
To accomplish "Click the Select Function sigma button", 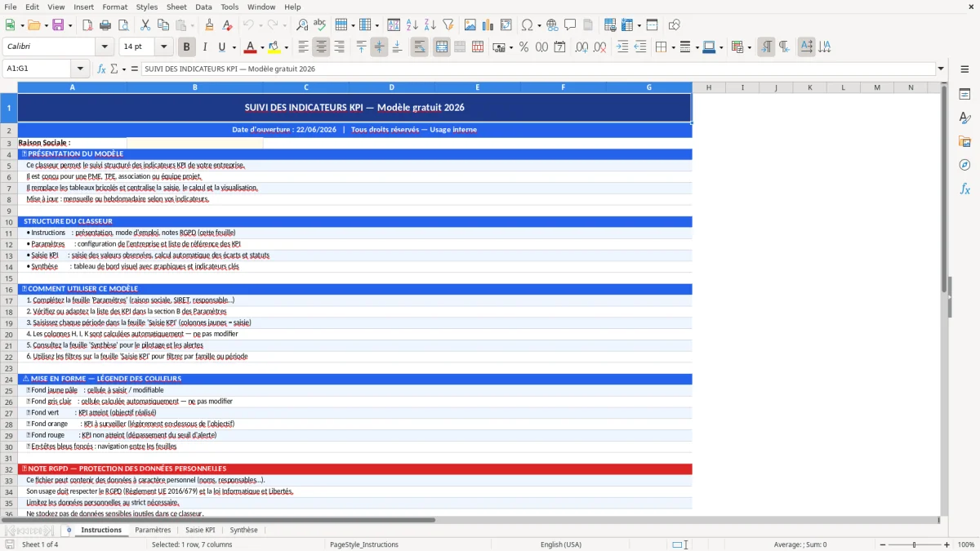I will [114, 69].
